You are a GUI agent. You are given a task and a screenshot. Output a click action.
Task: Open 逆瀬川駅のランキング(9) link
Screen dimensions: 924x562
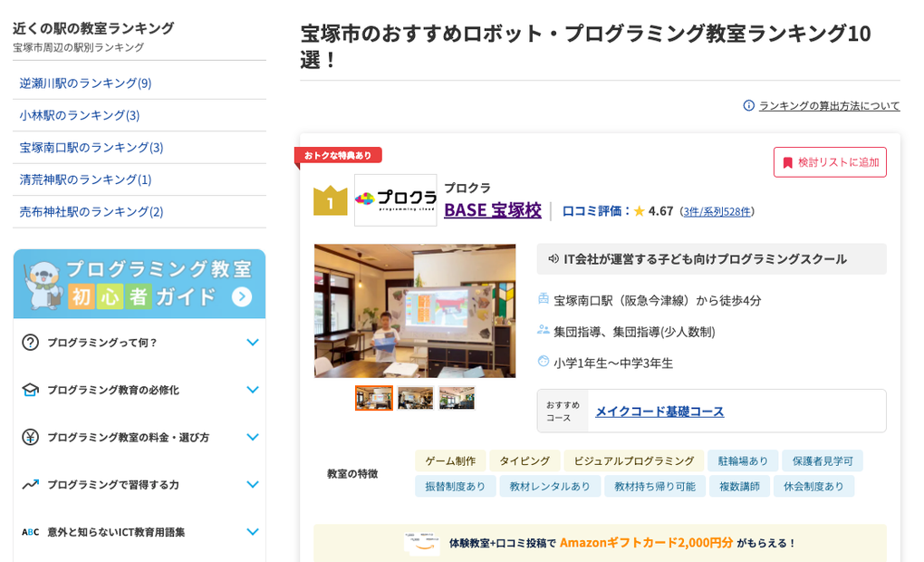point(85,83)
